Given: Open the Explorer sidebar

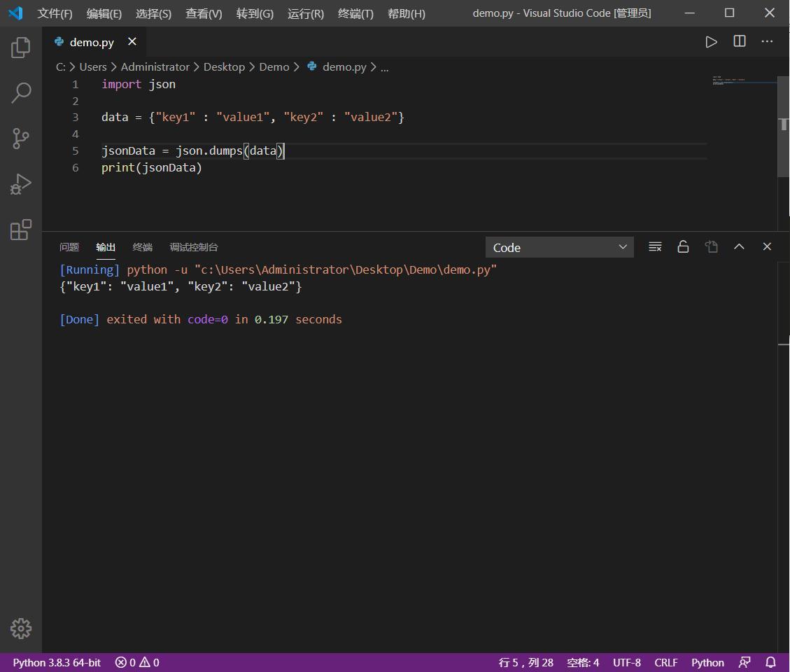Looking at the screenshot, I should tap(20, 46).
